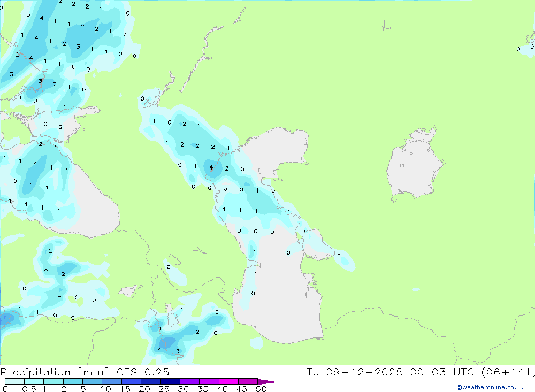Click the 'Precipitation [mm]' title text
The width and height of the screenshot is (535, 392).
pos(55,372)
